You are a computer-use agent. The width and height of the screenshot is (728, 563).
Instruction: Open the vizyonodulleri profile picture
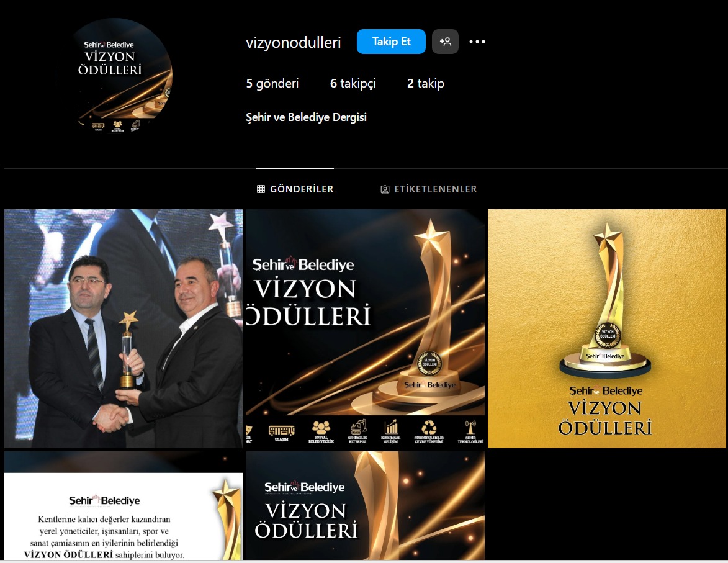tap(114, 76)
